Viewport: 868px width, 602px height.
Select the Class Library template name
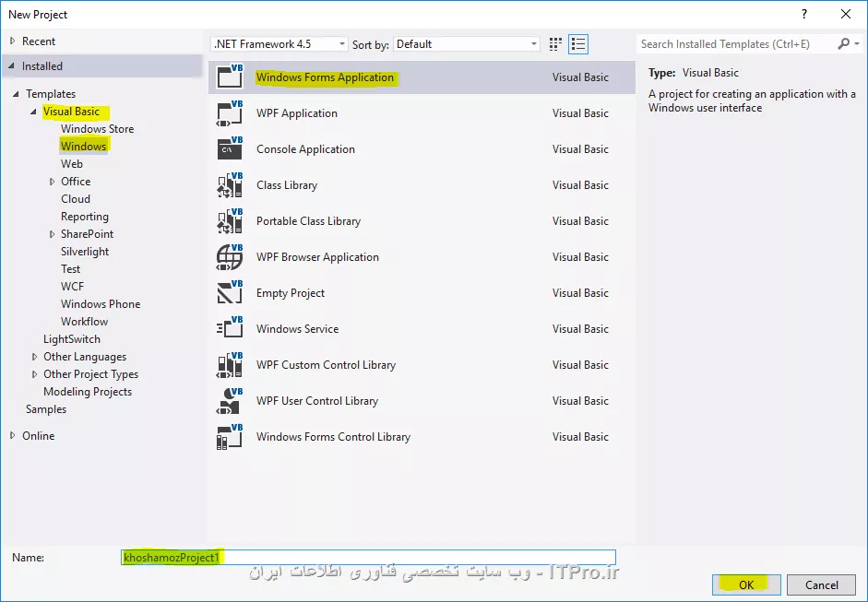click(287, 184)
